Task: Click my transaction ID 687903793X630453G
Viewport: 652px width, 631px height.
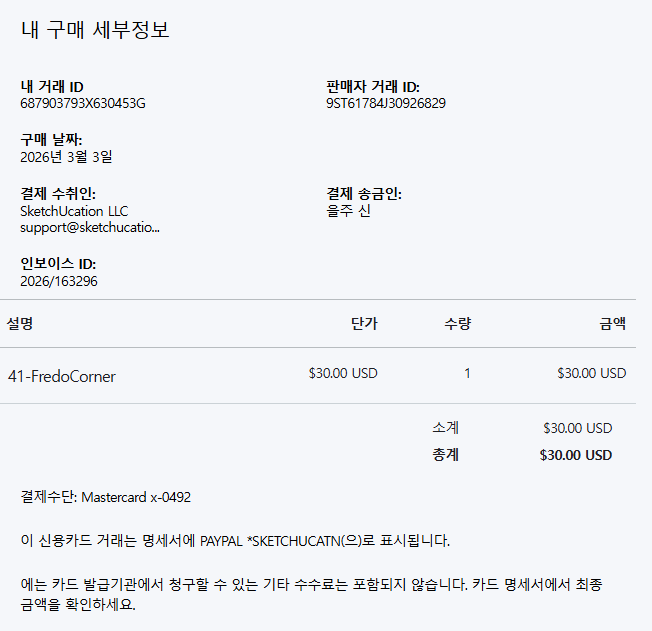Action: click(x=83, y=103)
